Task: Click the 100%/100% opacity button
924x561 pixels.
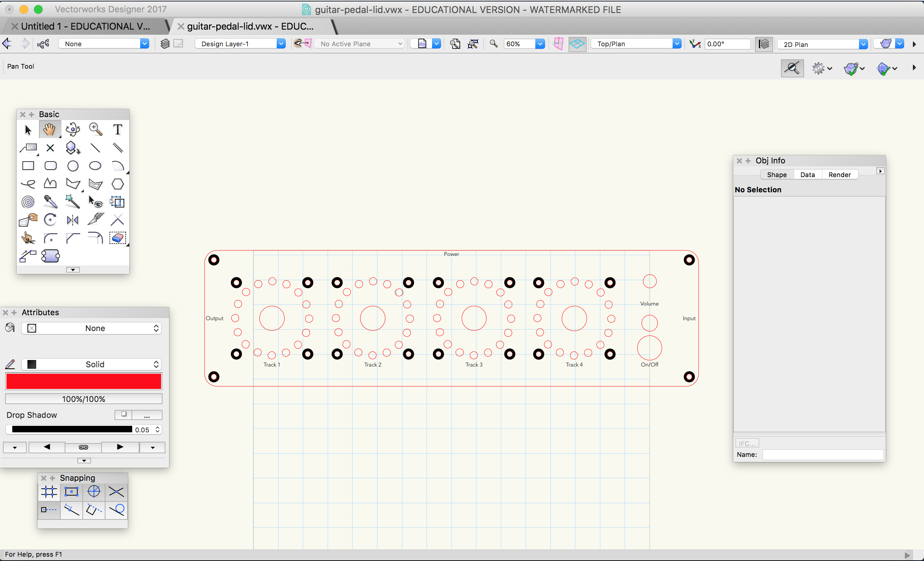Action: click(84, 399)
